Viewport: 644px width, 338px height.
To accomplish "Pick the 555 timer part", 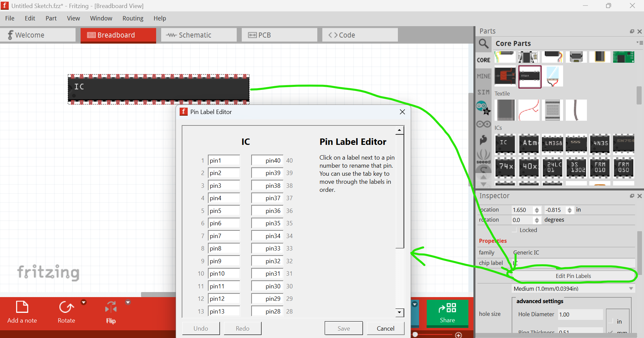I will click(576, 144).
